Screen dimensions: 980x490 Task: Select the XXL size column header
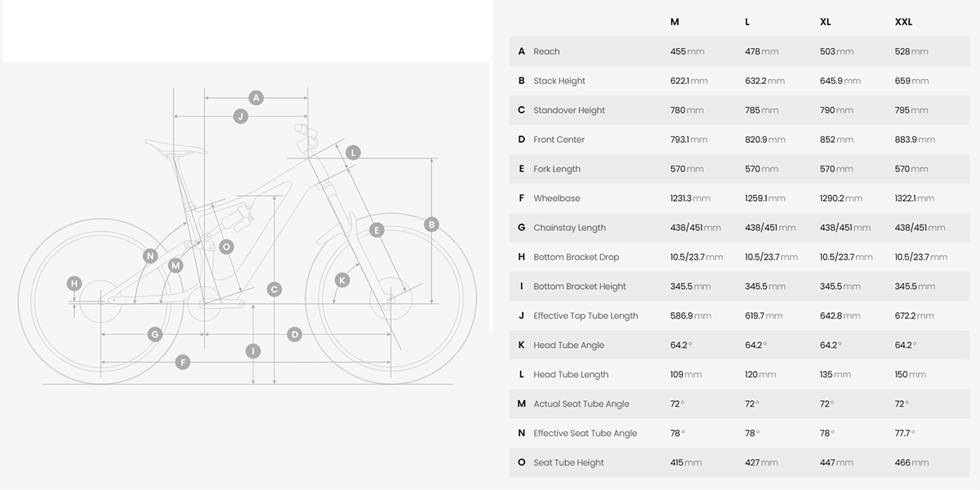pyautogui.click(x=903, y=22)
